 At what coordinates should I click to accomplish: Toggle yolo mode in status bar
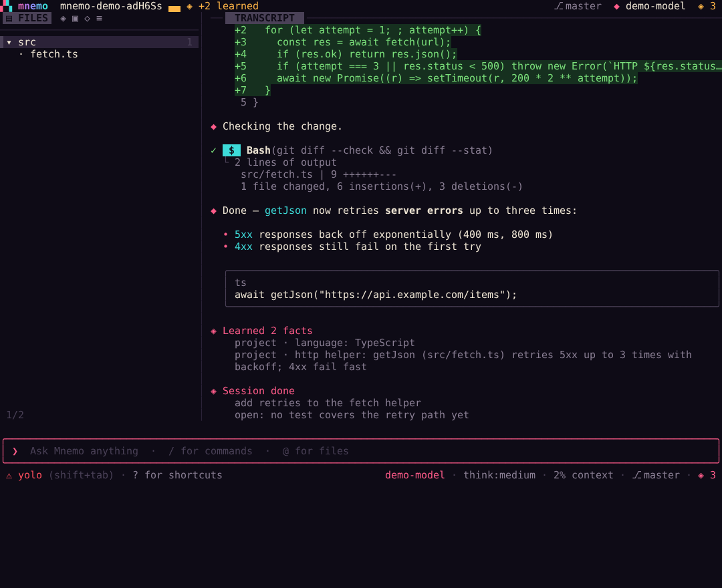pos(30,475)
